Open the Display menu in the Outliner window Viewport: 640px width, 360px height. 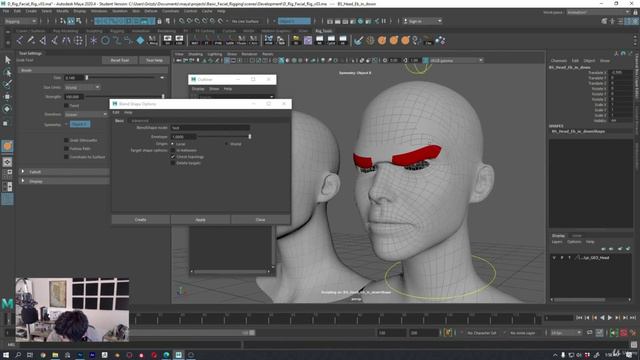coord(198,89)
